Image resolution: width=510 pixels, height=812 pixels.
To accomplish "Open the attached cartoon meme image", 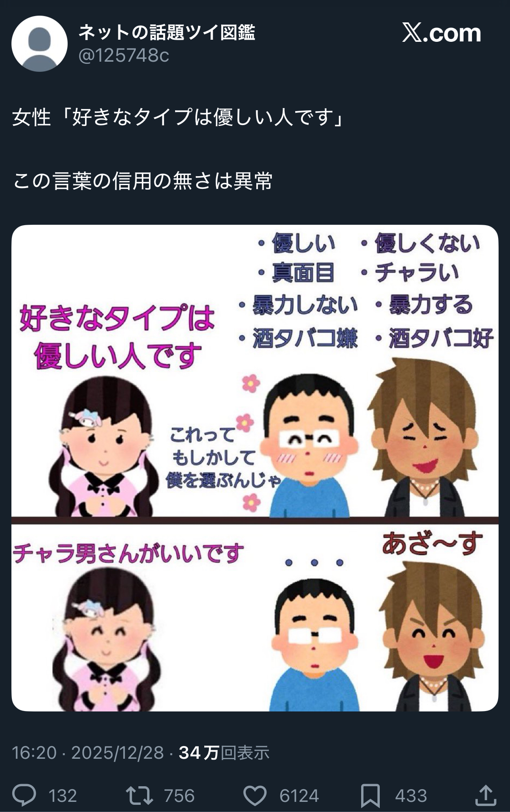I will tap(255, 468).
